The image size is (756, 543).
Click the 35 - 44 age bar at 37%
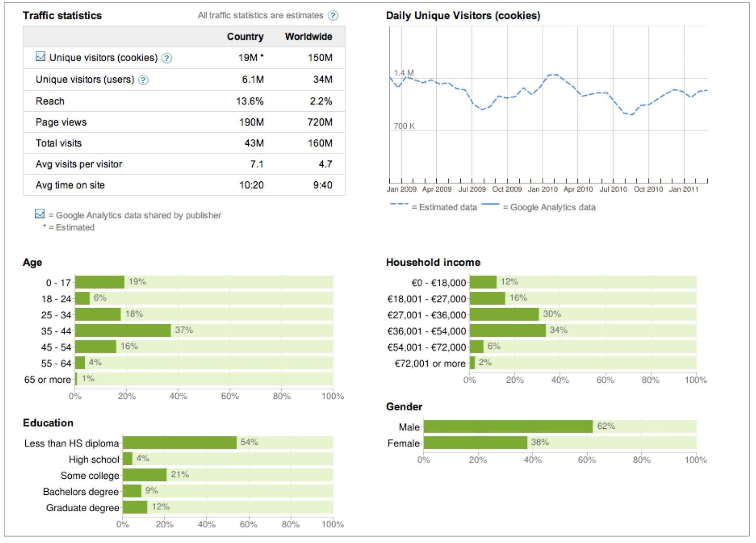click(x=123, y=330)
